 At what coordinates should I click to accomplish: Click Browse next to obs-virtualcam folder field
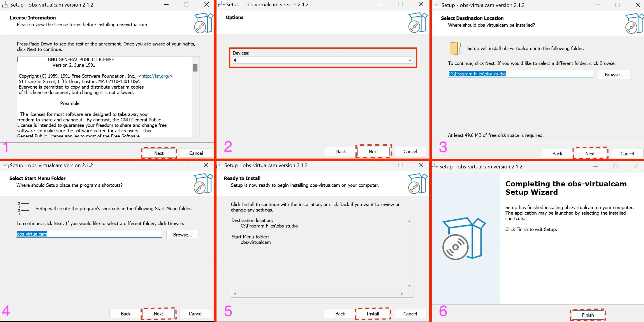click(x=183, y=235)
